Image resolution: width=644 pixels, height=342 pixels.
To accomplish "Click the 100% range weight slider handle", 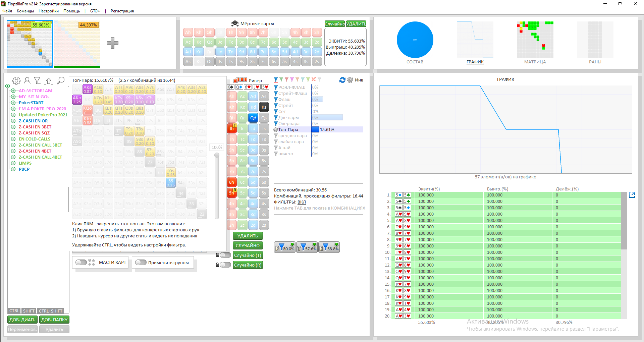I will (217, 155).
